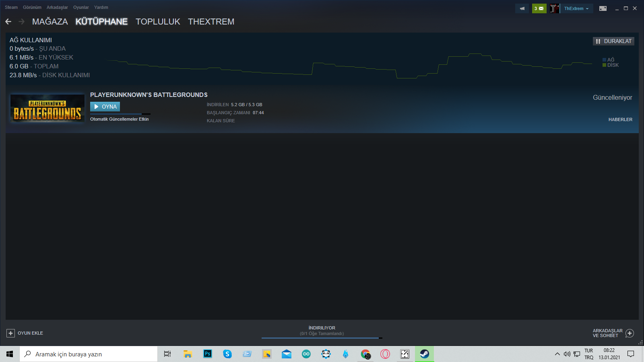
Task: Open friends list via circled plus icon
Action: [x=630, y=333]
